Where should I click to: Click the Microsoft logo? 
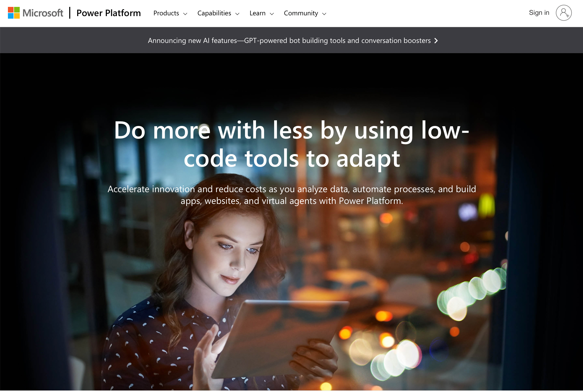click(x=36, y=13)
